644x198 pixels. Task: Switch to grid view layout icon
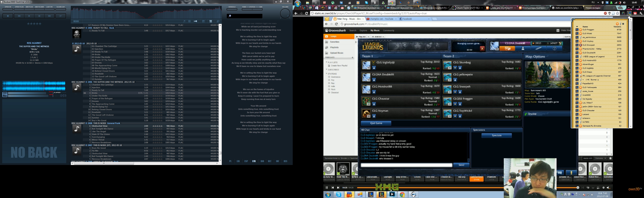tap(203, 21)
